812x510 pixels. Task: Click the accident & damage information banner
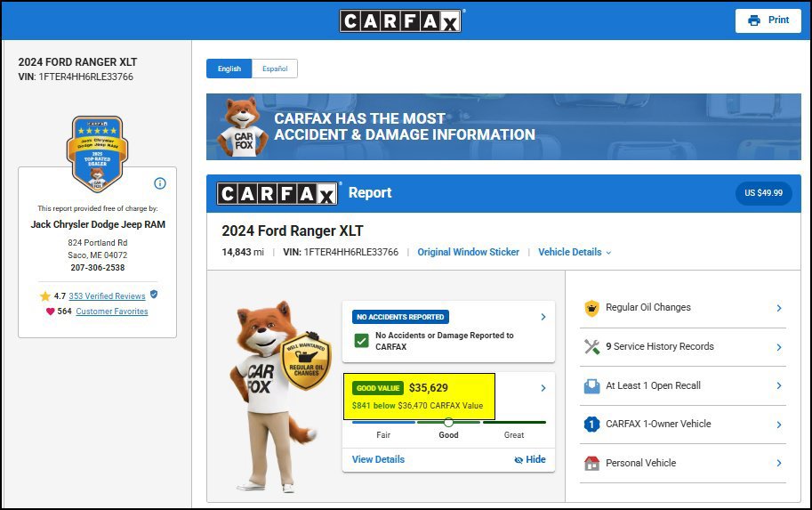coord(503,126)
